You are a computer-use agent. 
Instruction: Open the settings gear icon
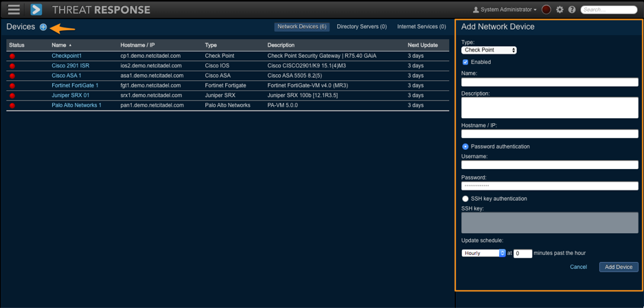(560, 10)
